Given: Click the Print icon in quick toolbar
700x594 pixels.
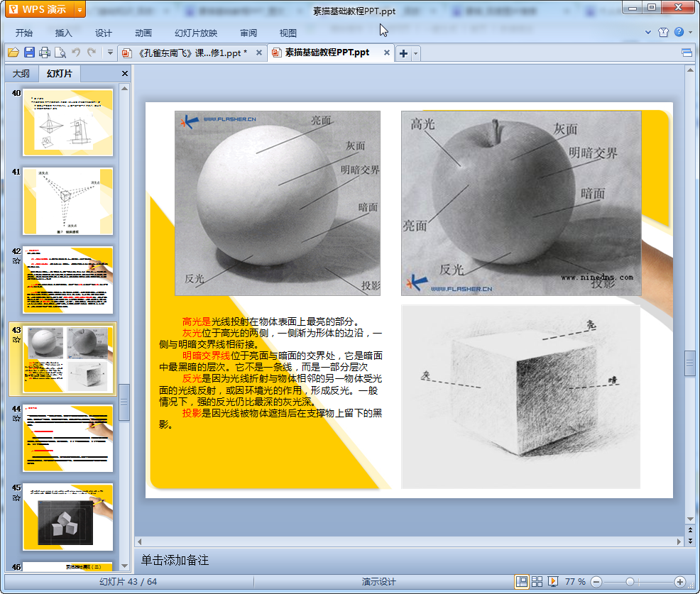Looking at the screenshot, I should (x=45, y=53).
